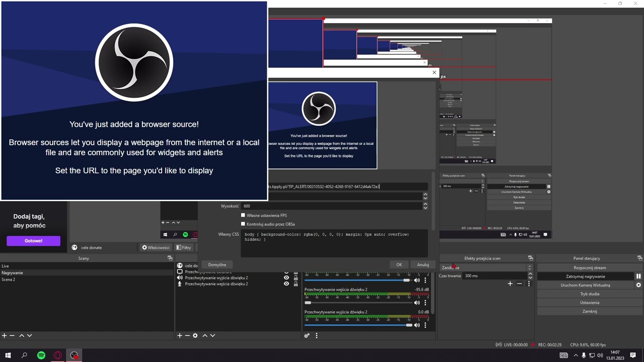Image resolution: width=644 pixels, height=362 pixels.
Task: Close the browser source properties dialog
Action: click(434, 72)
